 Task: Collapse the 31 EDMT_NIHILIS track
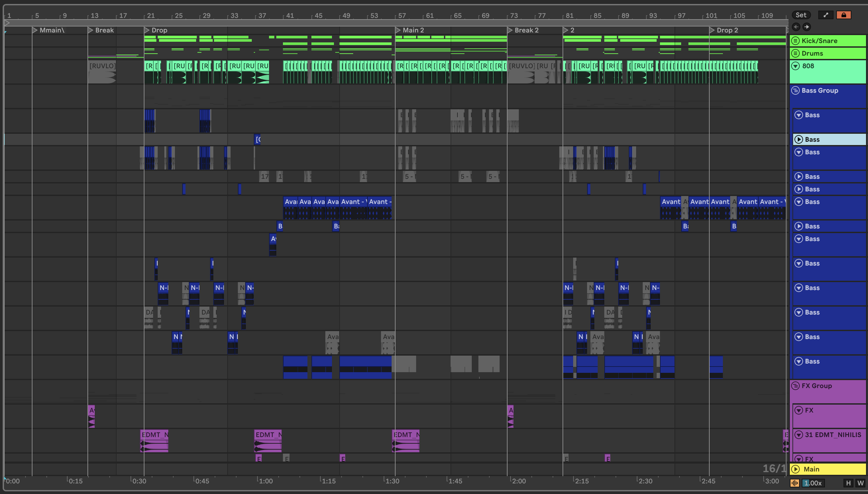pos(799,435)
